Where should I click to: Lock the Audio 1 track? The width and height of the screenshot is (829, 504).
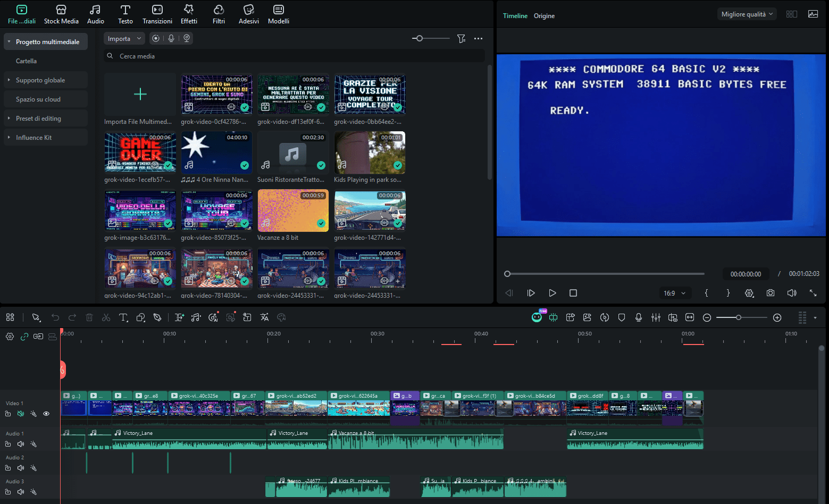[x=8, y=444]
